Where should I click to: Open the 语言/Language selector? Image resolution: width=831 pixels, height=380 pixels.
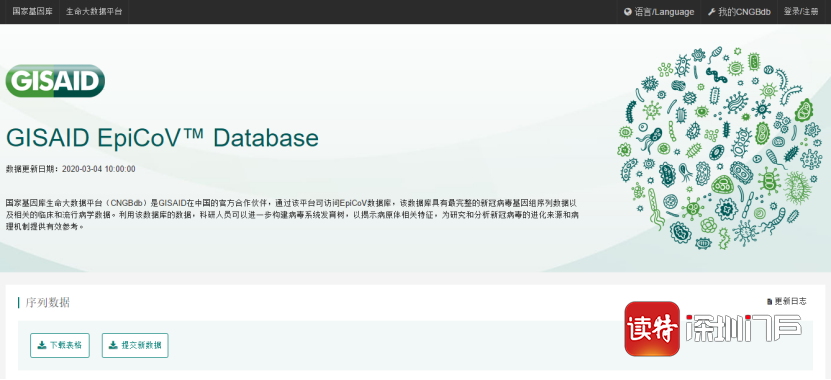pyautogui.click(x=659, y=12)
